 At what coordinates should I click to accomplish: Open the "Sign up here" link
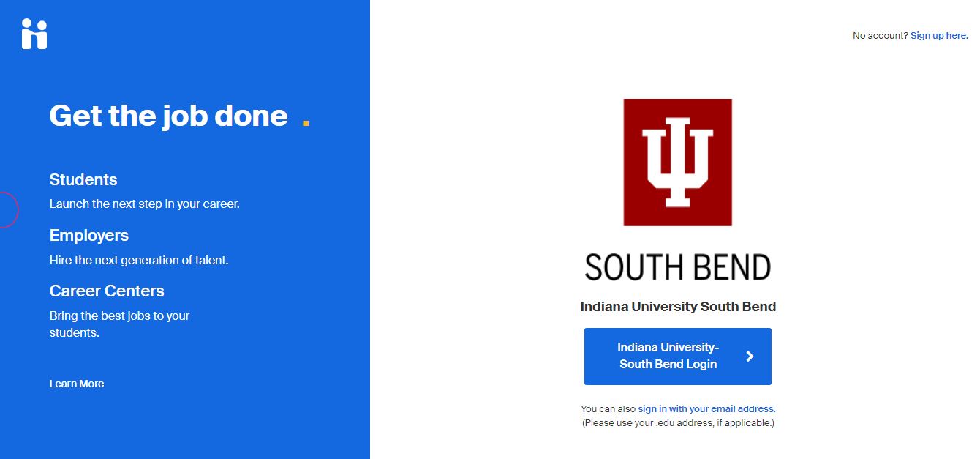(938, 35)
